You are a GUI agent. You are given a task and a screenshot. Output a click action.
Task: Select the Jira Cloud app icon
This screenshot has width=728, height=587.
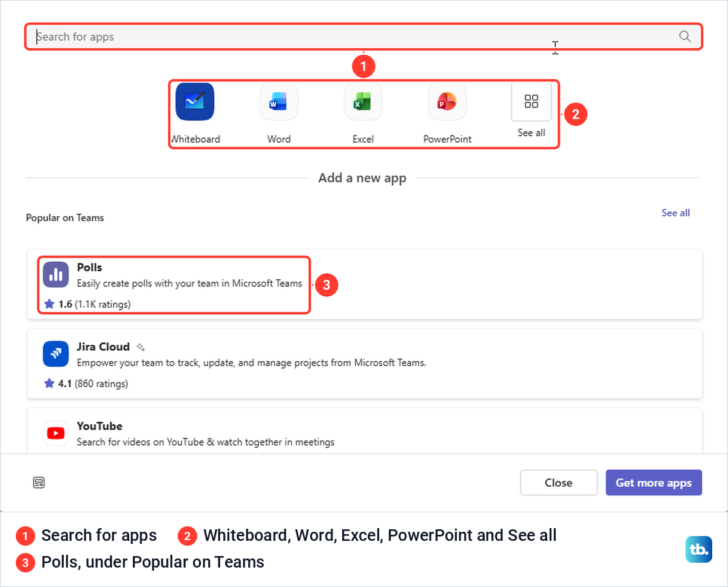pyautogui.click(x=56, y=354)
